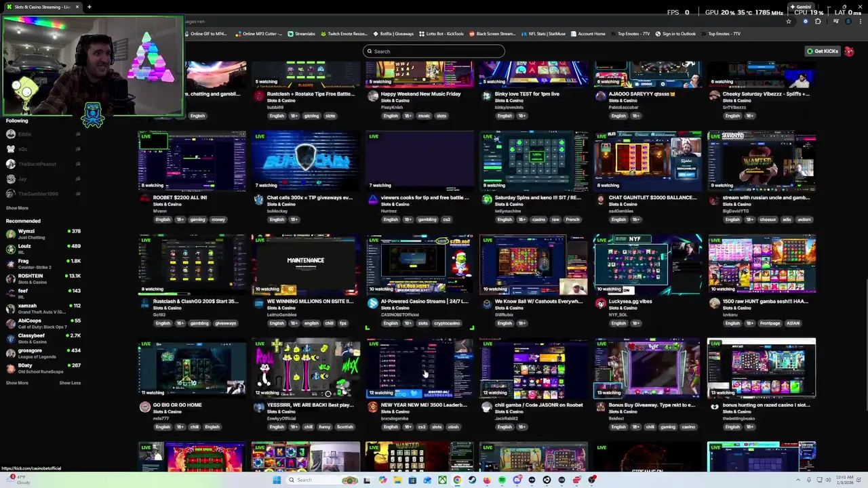Click the Bonus Buy Giveaway stream title
The image size is (868, 488).
coord(652,405)
